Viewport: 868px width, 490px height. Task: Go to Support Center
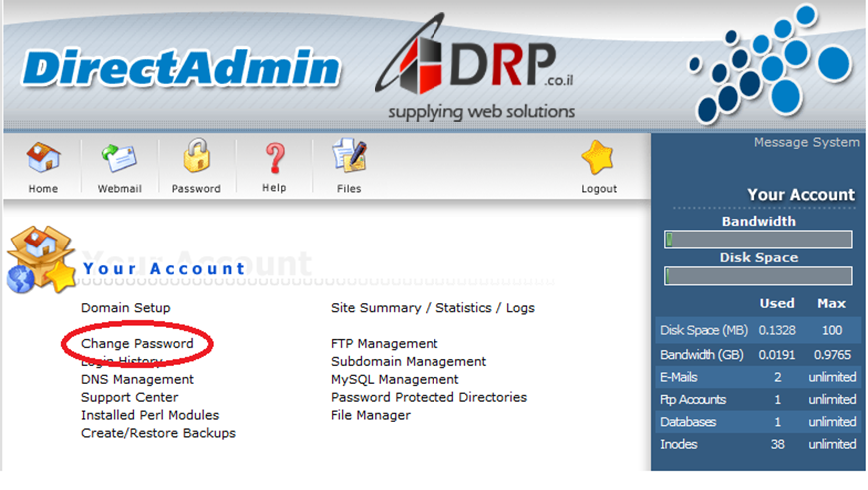pyautogui.click(x=129, y=398)
